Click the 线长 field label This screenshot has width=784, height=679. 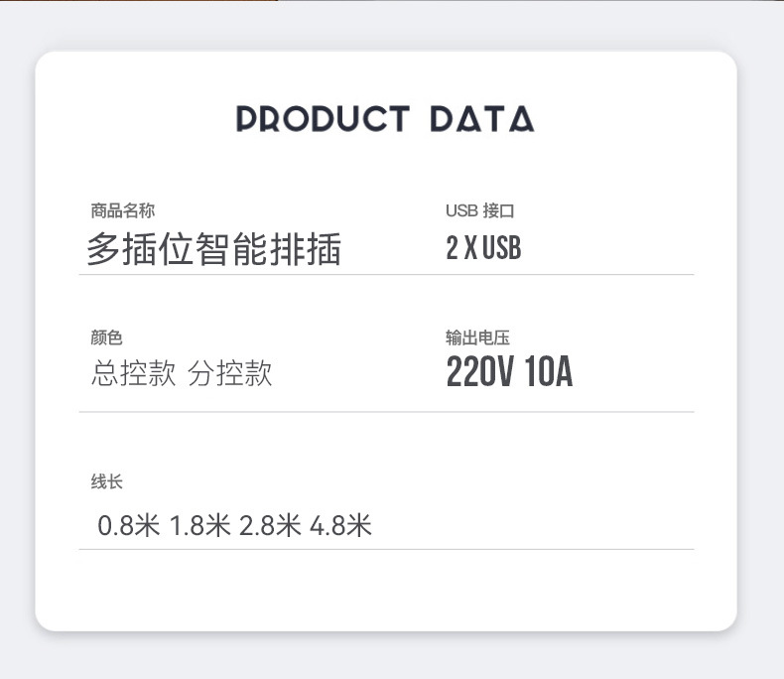[106, 482]
